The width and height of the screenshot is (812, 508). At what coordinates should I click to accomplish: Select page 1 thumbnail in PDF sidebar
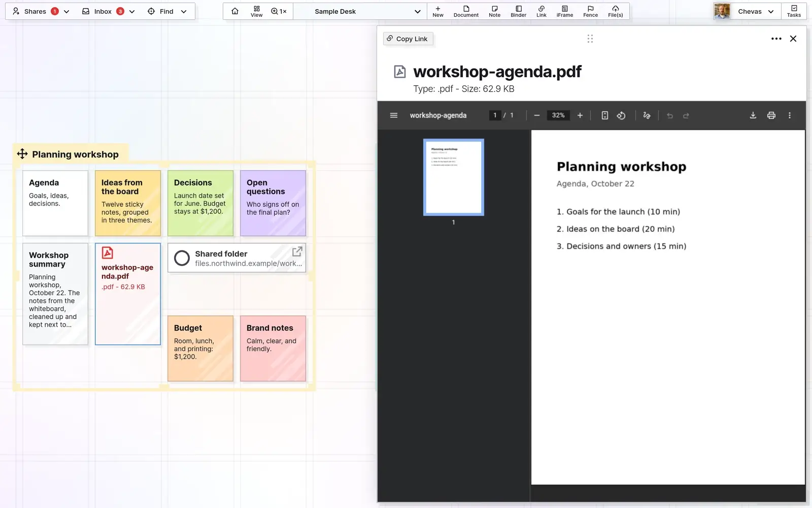point(454,177)
